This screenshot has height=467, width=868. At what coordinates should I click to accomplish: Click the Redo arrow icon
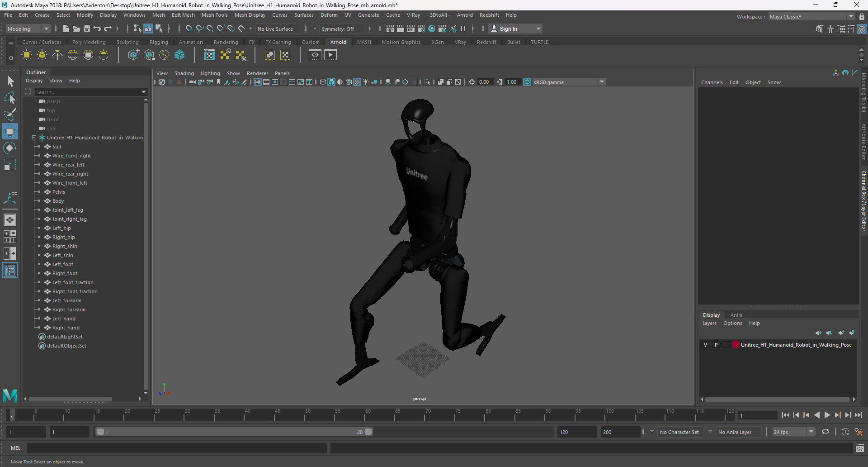tap(108, 29)
